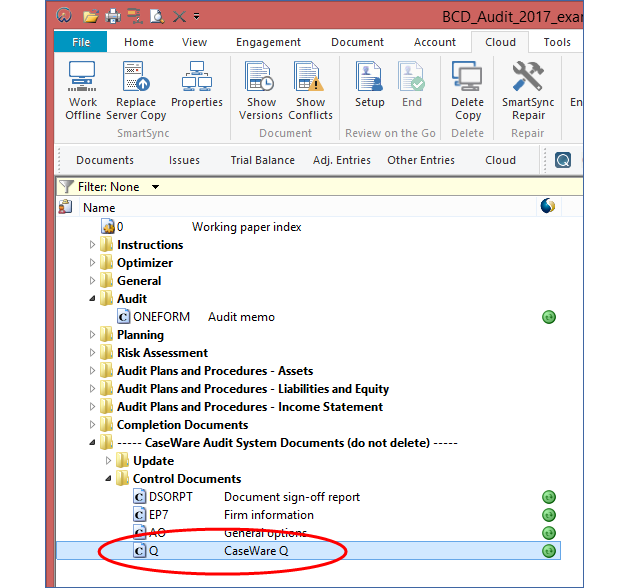
Task: Click Replace Server Copy icon
Action: (x=136, y=89)
